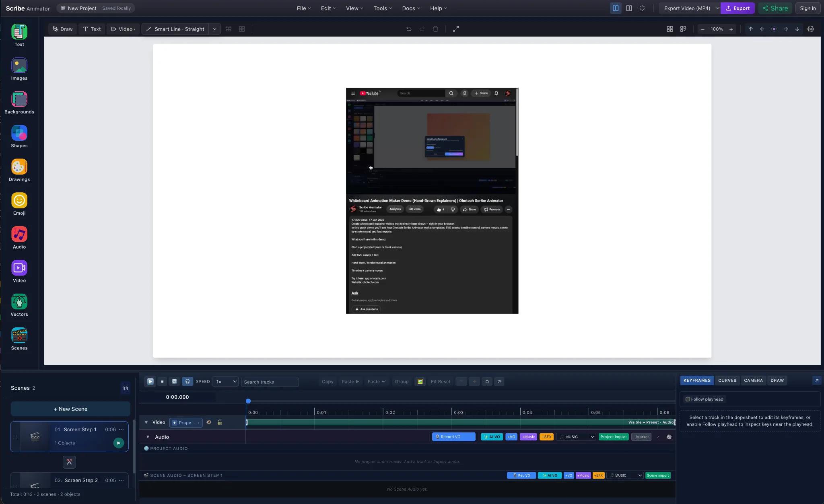Screen dimensions: 824x504
Task: Open the Text assets panel in sidebar
Action: 19,35
